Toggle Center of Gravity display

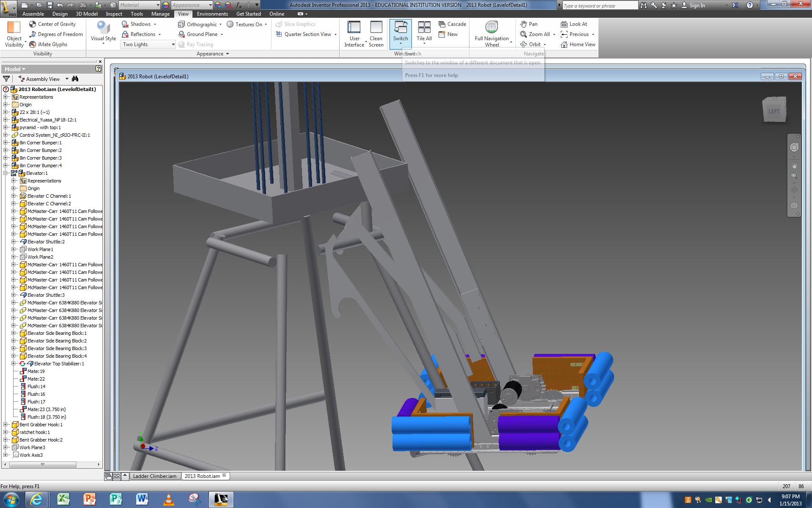(52, 24)
